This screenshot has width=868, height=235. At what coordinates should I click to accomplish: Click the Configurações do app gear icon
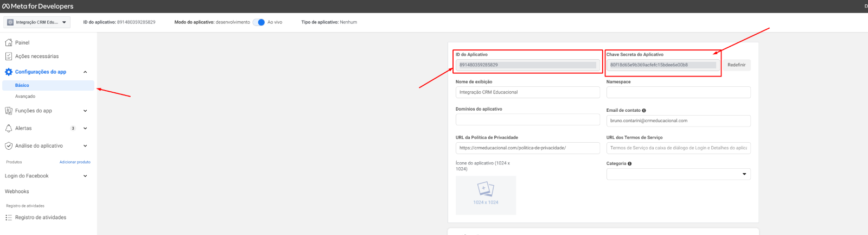pos(9,72)
